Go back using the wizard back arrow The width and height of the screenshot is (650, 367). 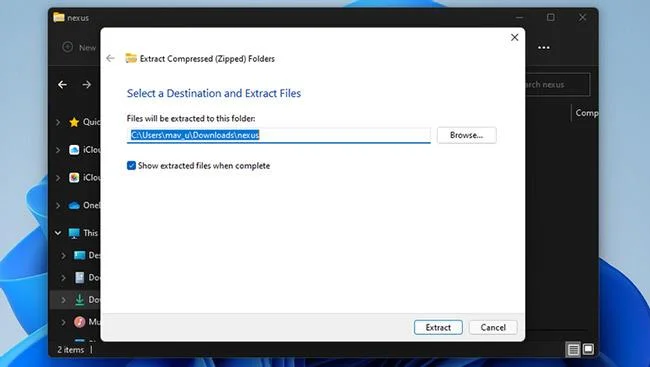[x=110, y=58]
